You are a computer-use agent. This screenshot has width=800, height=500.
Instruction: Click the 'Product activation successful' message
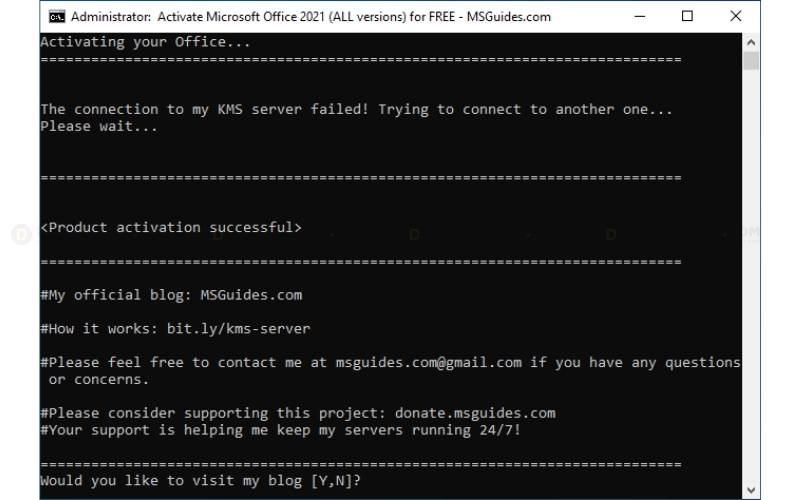point(171,228)
